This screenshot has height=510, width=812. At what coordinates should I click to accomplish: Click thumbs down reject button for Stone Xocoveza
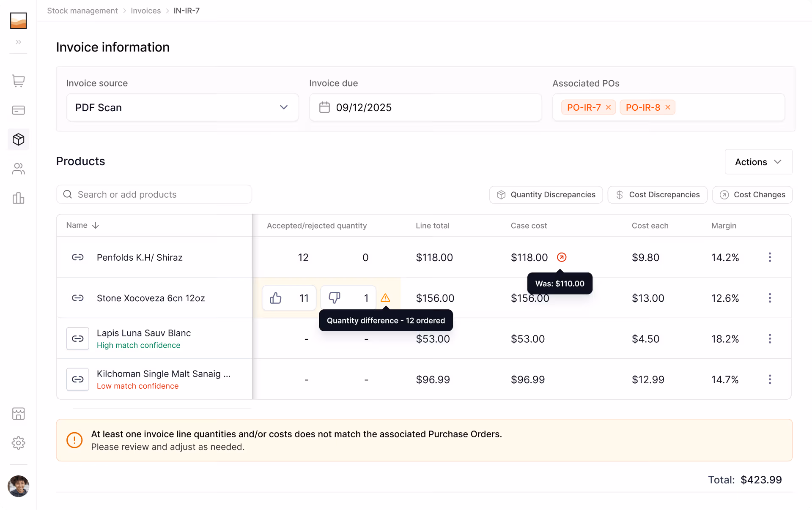tap(335, 298)
